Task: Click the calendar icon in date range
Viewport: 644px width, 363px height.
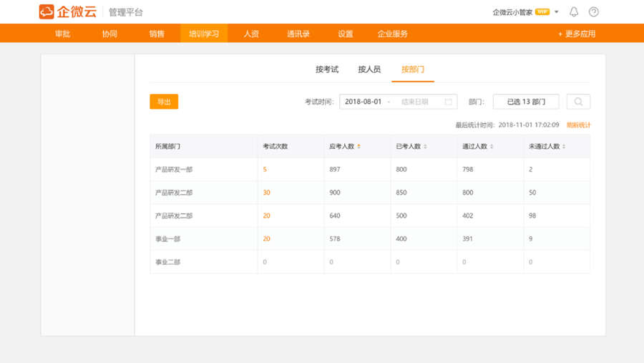Action: coord(449,102)
